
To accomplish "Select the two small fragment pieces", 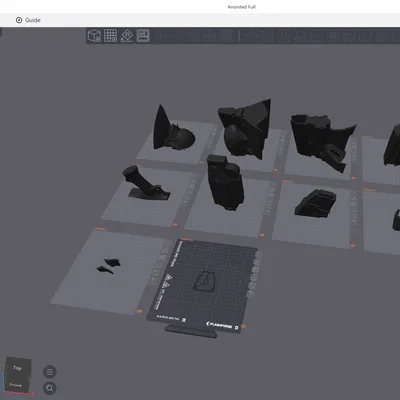I will tap(109, 266).
